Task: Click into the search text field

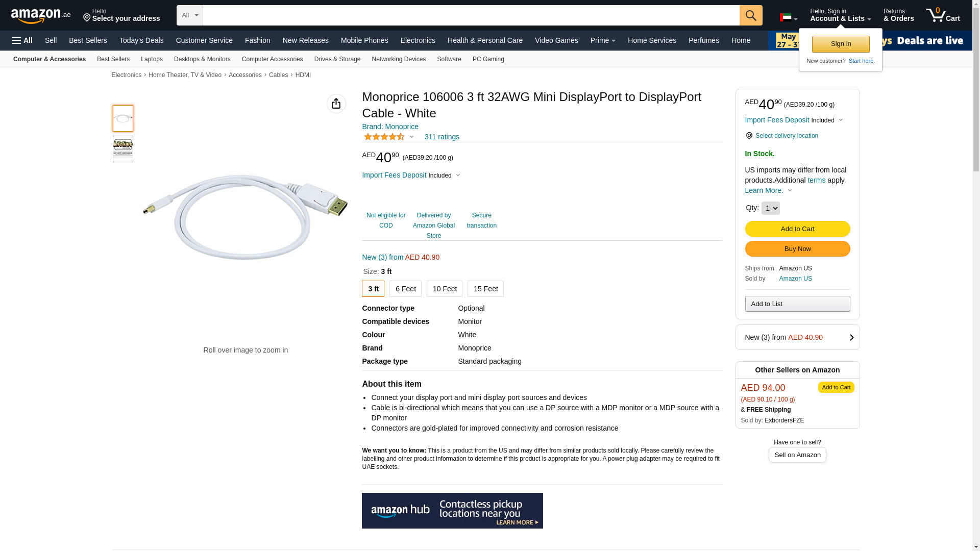Action: click(x=471, y=15)
